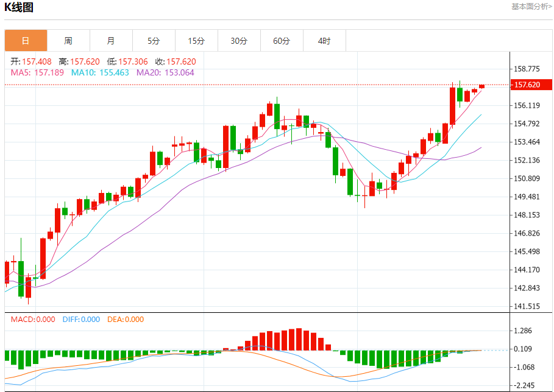This screenshot has width=554, height=392.
Task: Open the 4时 timeframe tab
Action: pyautogui.click(x=324, y=41)
